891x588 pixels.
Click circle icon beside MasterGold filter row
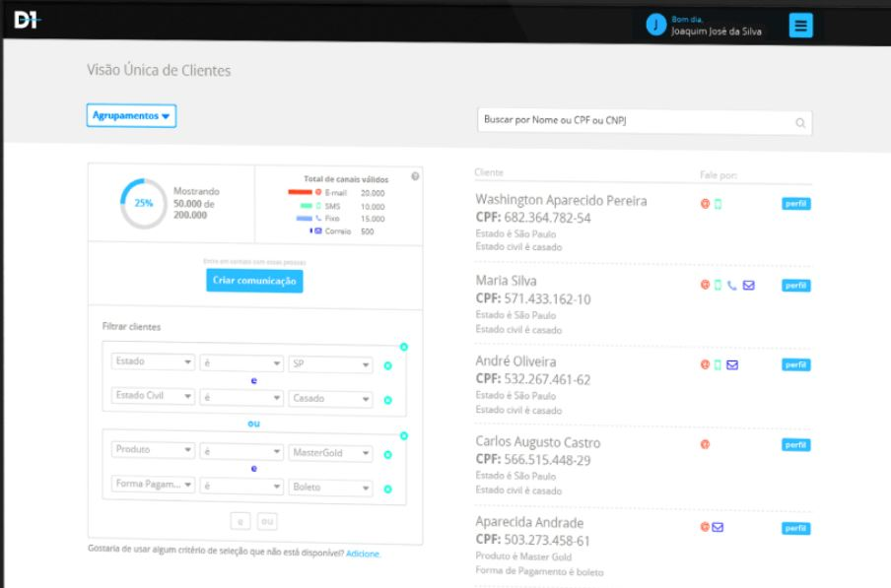click(388, 455)
